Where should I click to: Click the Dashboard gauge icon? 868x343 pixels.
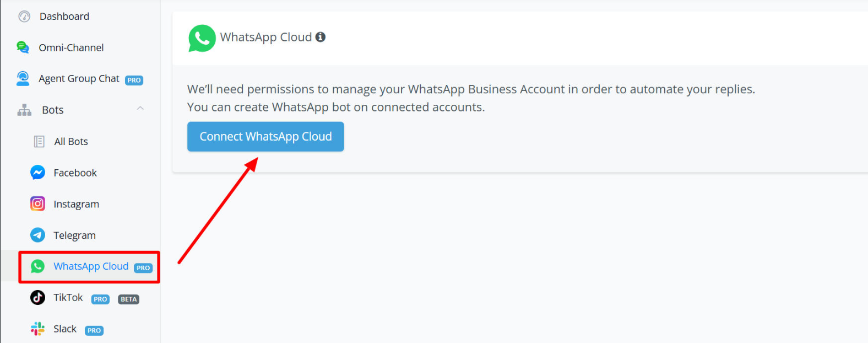[x=24, y=17]
